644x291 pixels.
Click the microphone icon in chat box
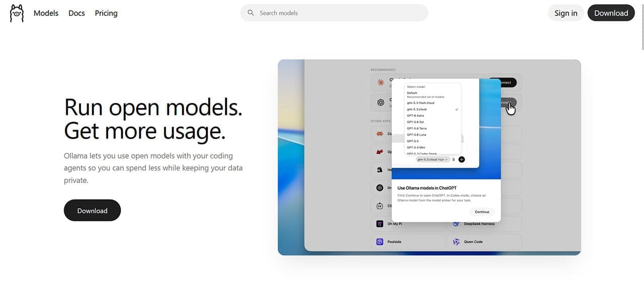point(454,159)
